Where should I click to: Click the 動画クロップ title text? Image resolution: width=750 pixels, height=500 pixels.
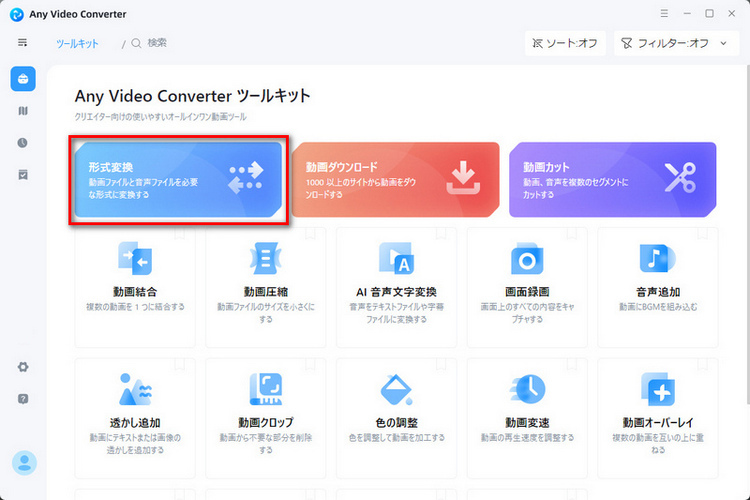tap(265, 423)
